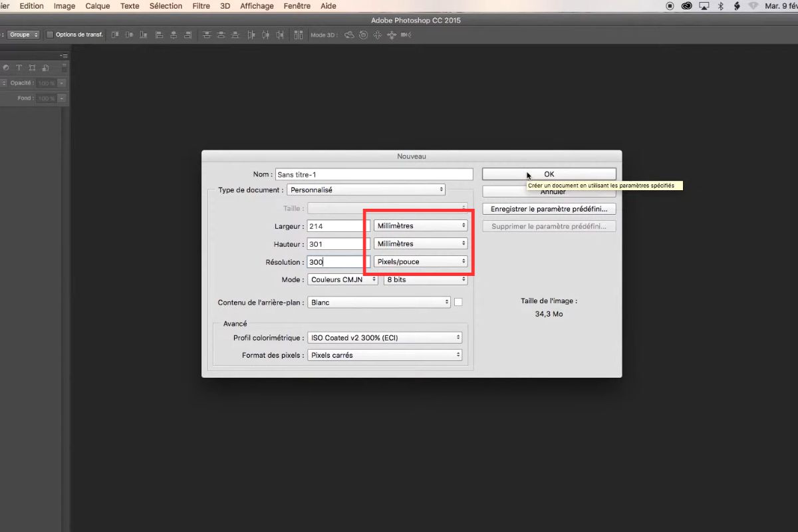798x532 pixels.
Task: Open the Pixels/pouce resolution unit dropdown
Action: click(421, 262)
